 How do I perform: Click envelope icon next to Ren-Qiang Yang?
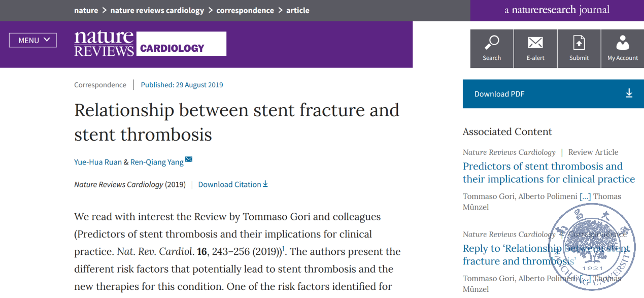(x=189, y=159)
